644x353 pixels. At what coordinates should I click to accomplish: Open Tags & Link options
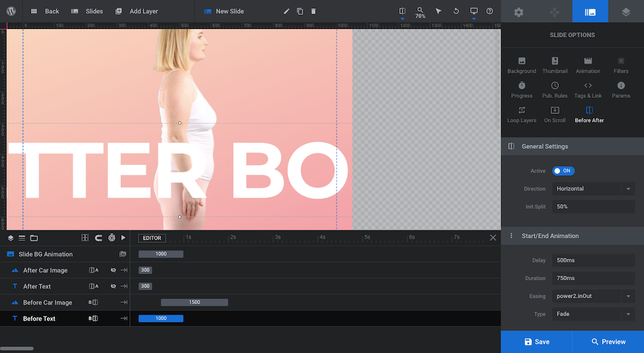[588, 90]
